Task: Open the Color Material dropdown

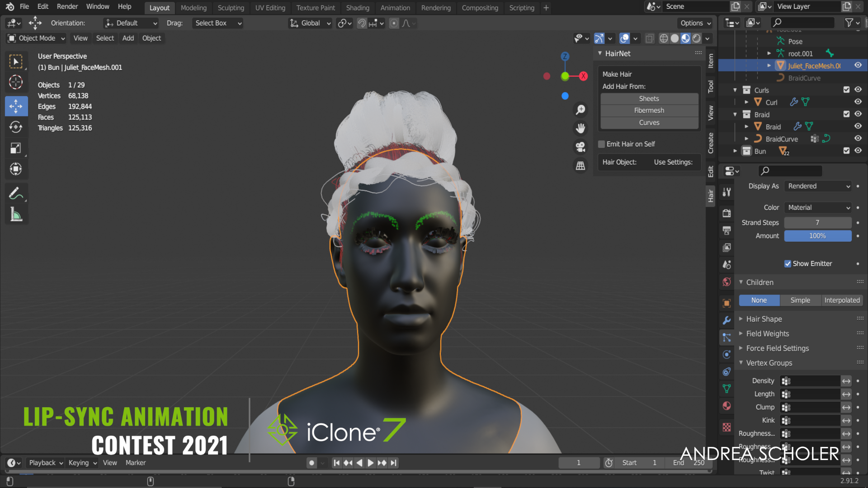Action: click(818, 207)
